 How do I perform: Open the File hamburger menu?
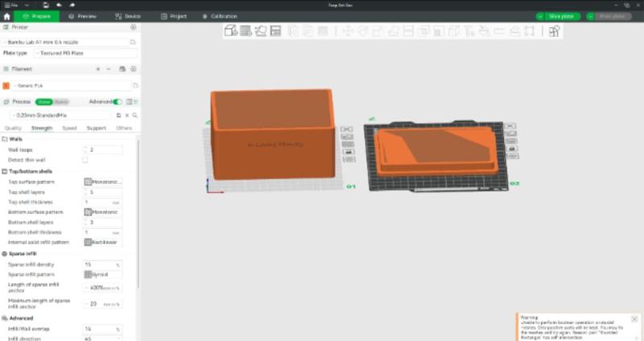(x=11, y=6)
